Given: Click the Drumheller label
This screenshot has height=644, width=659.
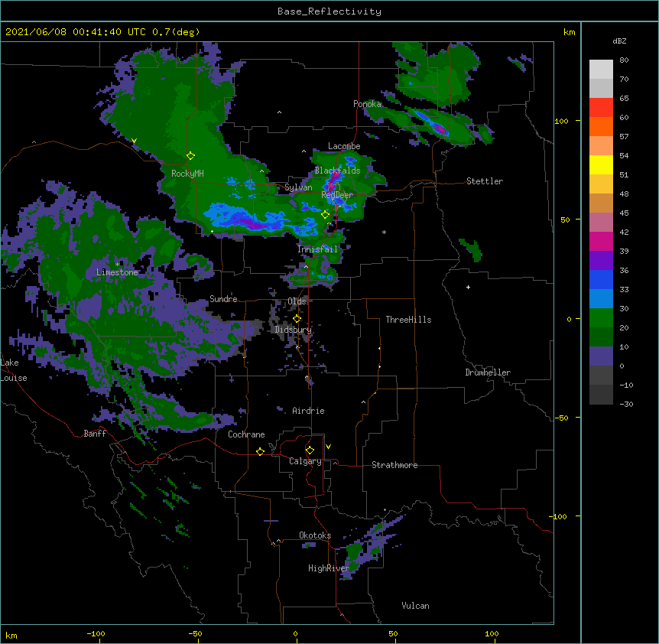Looking at the screenshot, I should 488,372.
